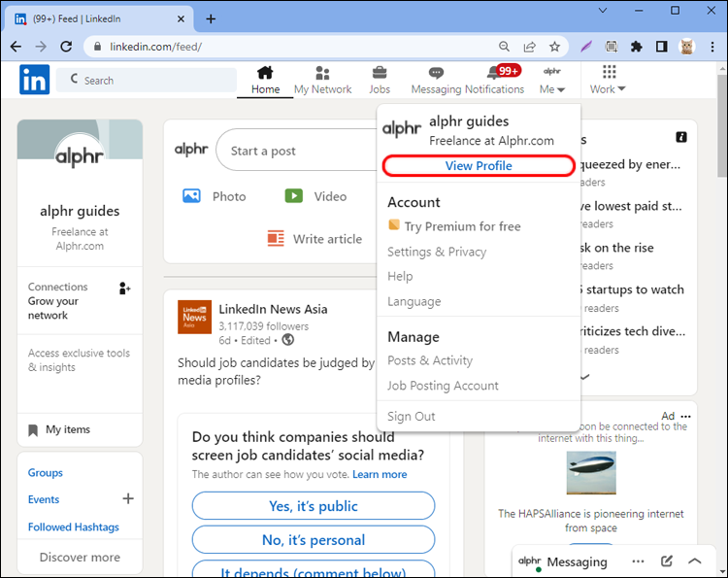Viewport: 728px width, 578px height.
Task: Vote Yes, it's public
Action: coord(314,505)
